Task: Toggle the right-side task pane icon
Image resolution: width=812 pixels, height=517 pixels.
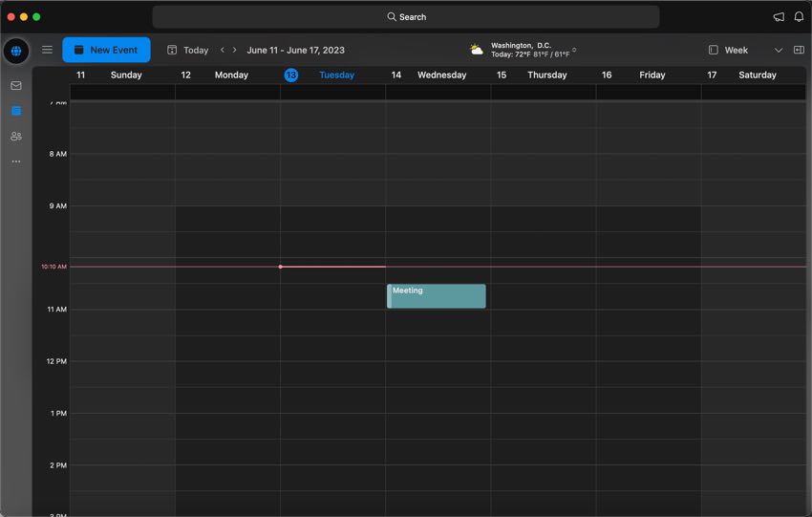Action: 799,50
